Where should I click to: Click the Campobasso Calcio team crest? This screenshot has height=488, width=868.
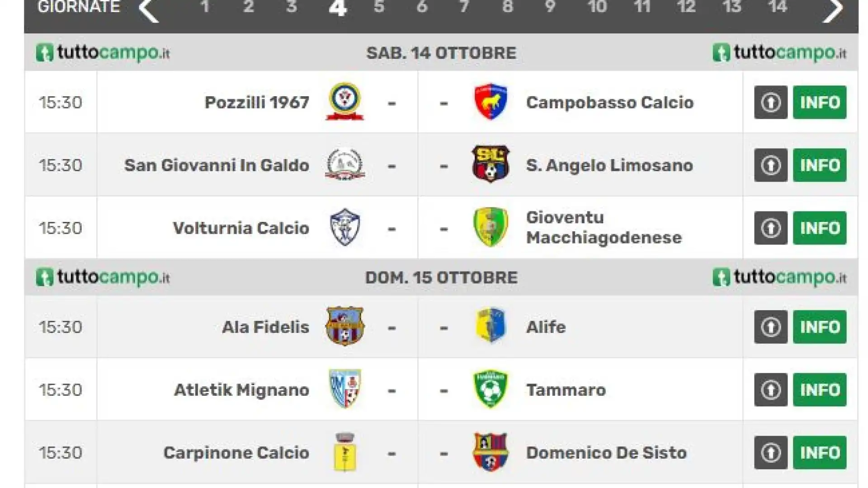tap(491, 102)
